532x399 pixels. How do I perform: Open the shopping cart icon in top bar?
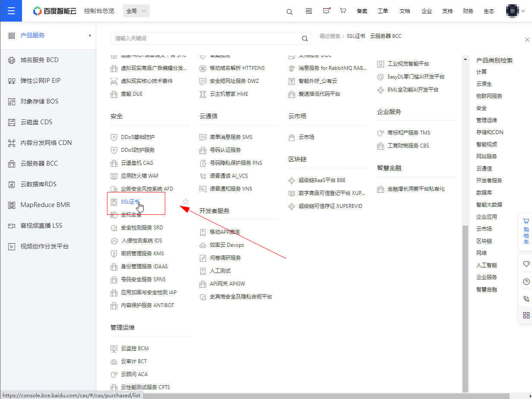pos(343,11)
